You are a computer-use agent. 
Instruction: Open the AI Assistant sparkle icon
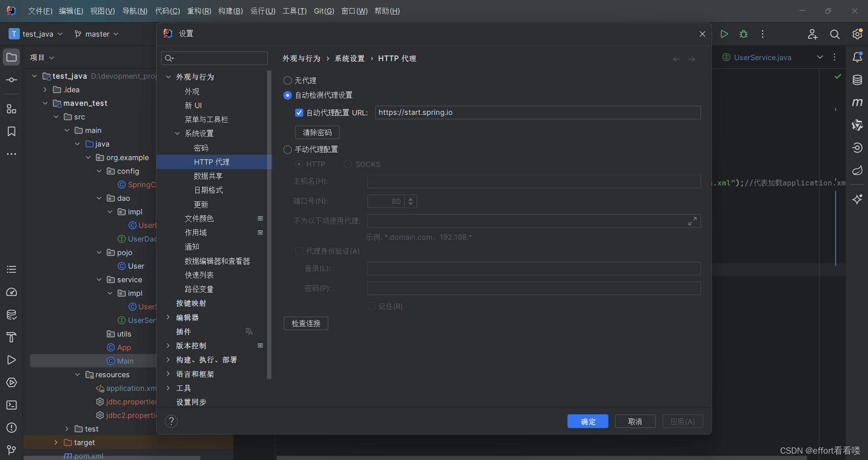click(857, 199)
